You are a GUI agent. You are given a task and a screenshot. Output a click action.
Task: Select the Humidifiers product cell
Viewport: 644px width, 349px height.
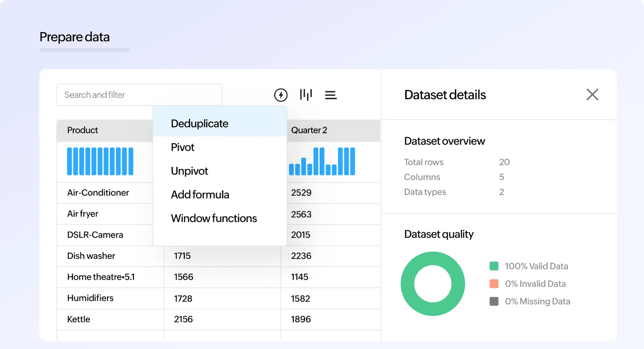click(x=110, y=298)
